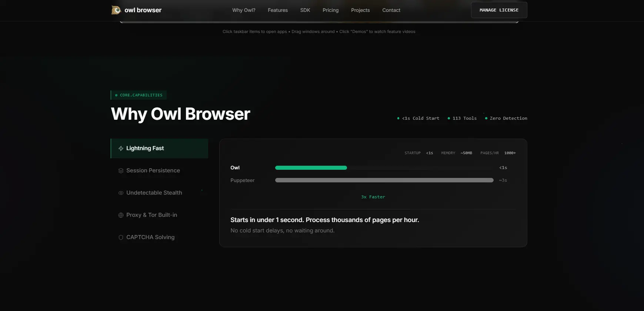Click the Session Persistence layers icon
The image size is (644, 311).
121,171
